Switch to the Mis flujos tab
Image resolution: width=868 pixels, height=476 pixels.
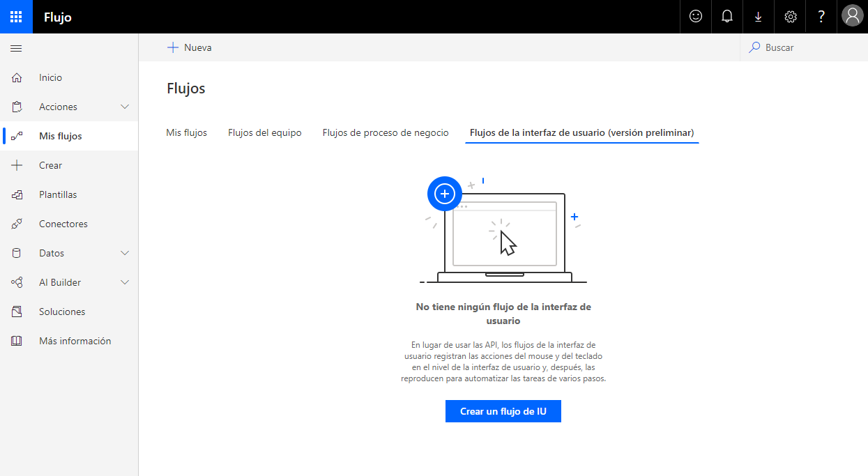click(x=186, y=132)
